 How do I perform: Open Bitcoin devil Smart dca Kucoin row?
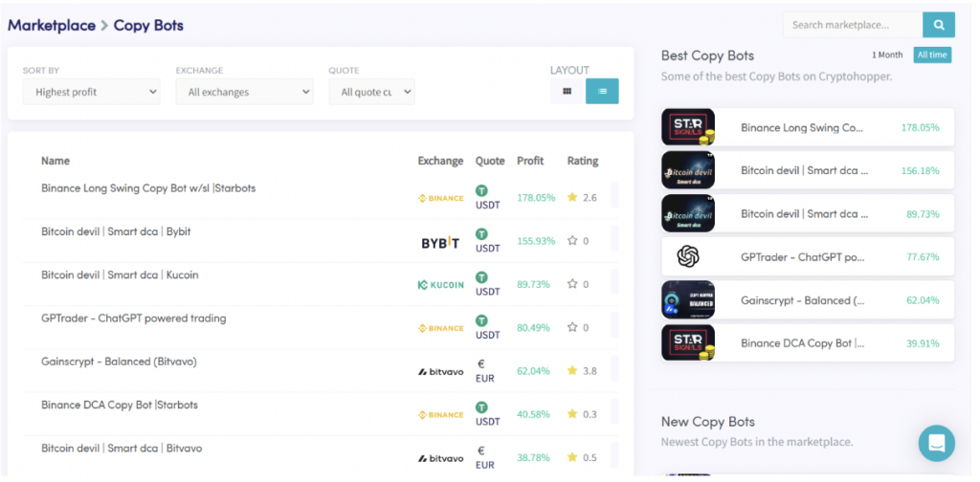[x=321, y=284]
